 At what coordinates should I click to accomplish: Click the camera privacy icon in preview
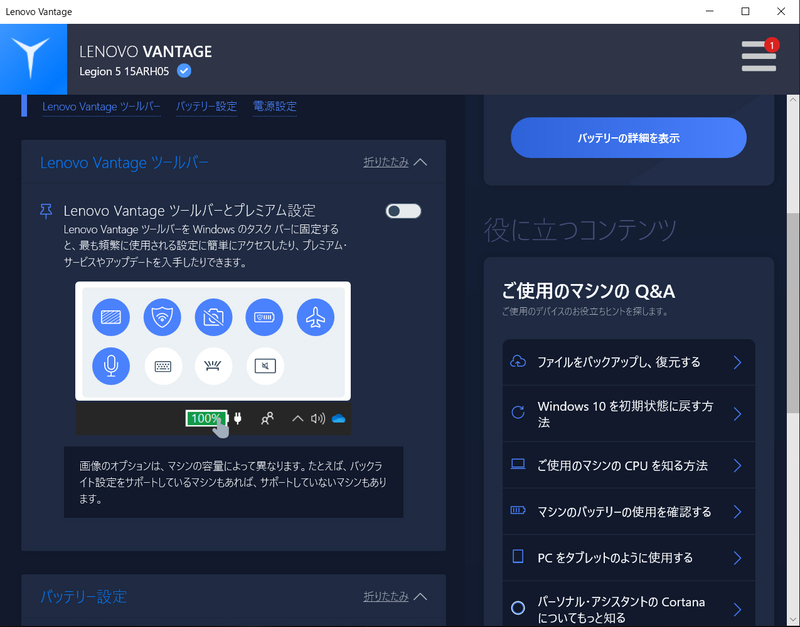pos(213,317)
